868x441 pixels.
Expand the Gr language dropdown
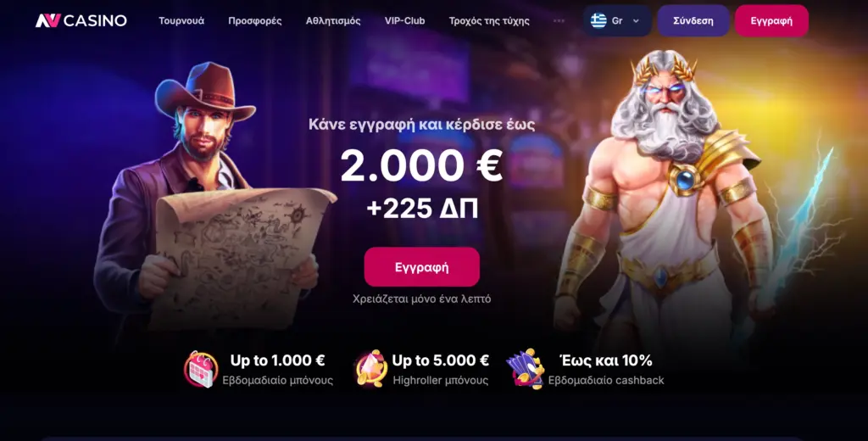(x=617, y=20)
